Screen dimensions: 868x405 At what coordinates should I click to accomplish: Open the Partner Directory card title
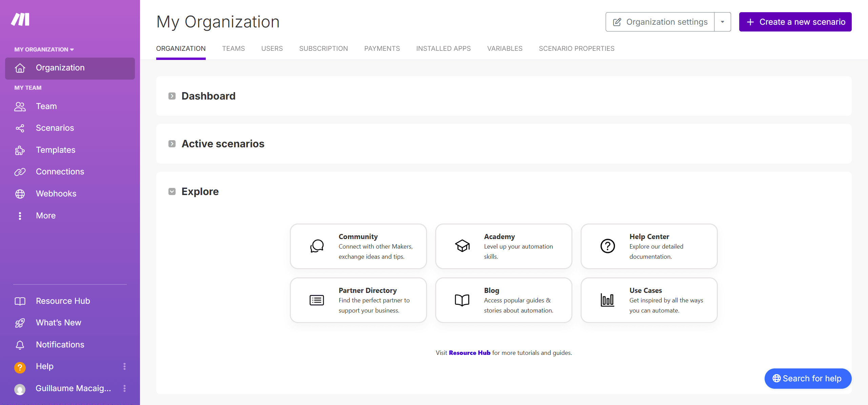point(367,291)
